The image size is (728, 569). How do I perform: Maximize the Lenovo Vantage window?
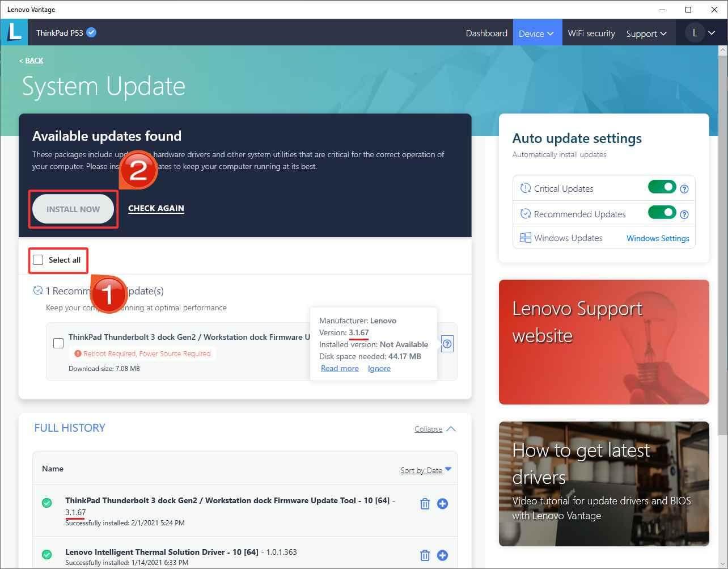point(688,10)
